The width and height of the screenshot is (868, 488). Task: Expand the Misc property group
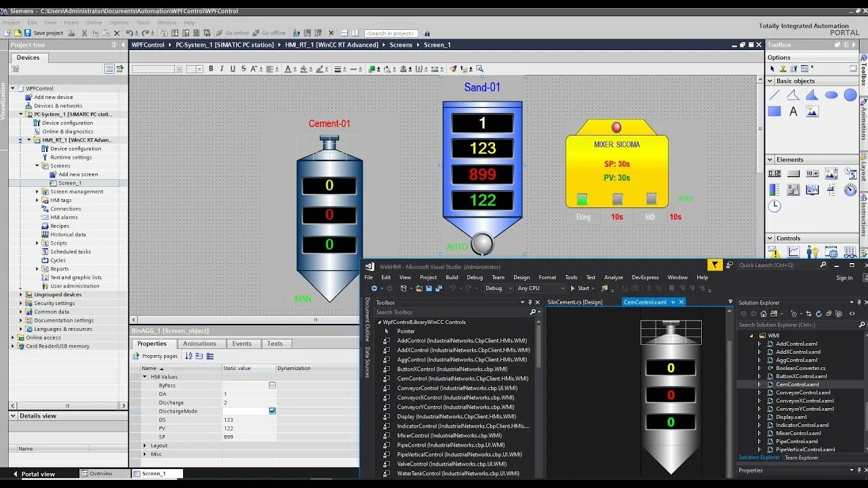coord(144,454)
